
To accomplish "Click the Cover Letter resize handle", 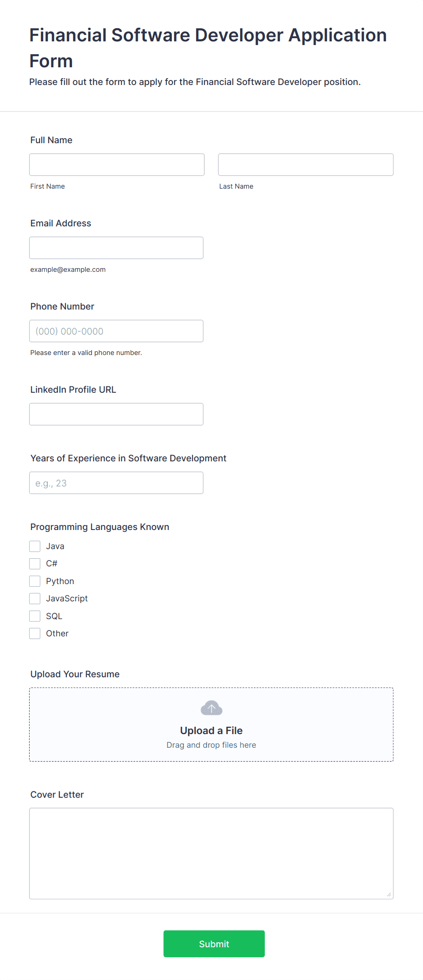I will (389, 895).
